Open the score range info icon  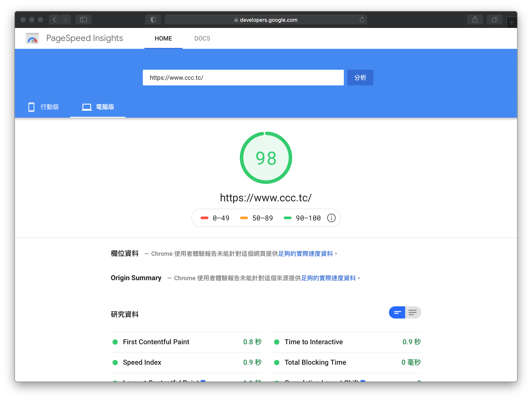click(331, 218)
